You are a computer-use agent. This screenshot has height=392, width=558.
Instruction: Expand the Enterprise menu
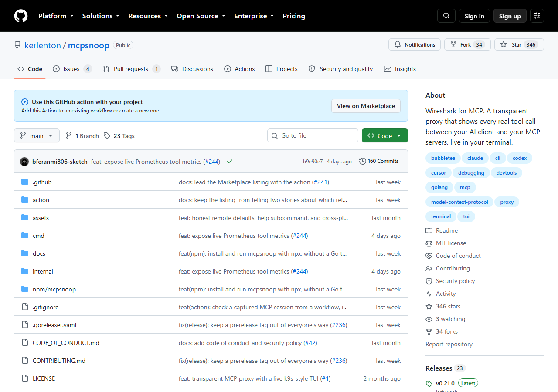point(254,16)
